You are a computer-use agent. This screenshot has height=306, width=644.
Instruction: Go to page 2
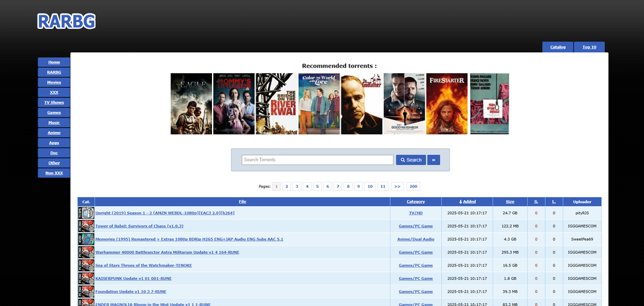[x=286, y=187]
